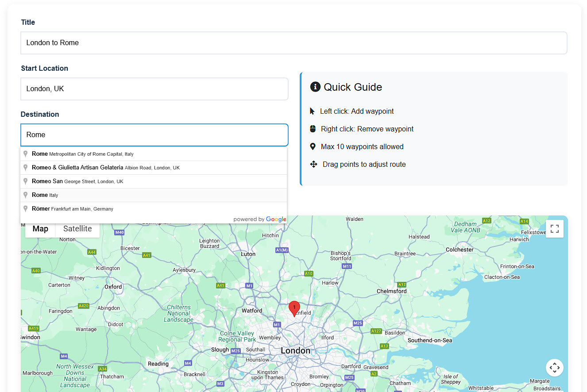Click the large 'London' label on map
Image resolution: width=587 pixels, height=392 pixels.
pyautogui.click(x=296, y=351)
